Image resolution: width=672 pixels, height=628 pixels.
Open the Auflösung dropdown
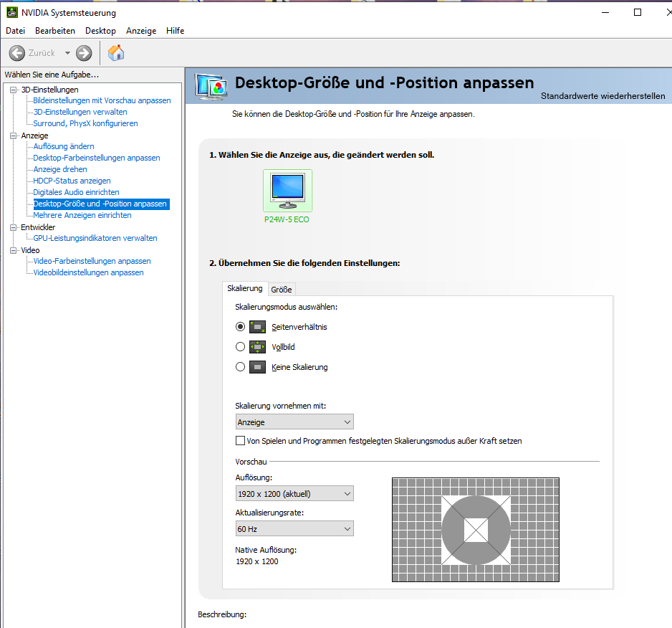click(x=294, y=494)
